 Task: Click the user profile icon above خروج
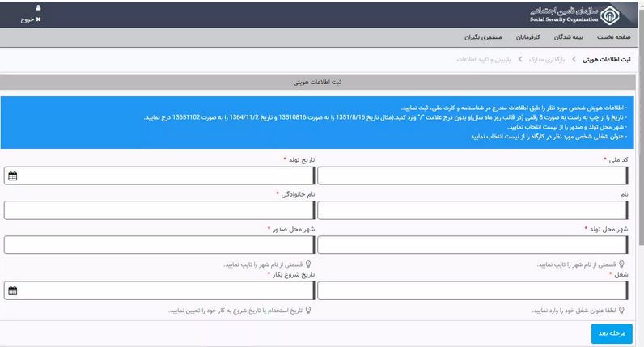[x=38, y=7]
